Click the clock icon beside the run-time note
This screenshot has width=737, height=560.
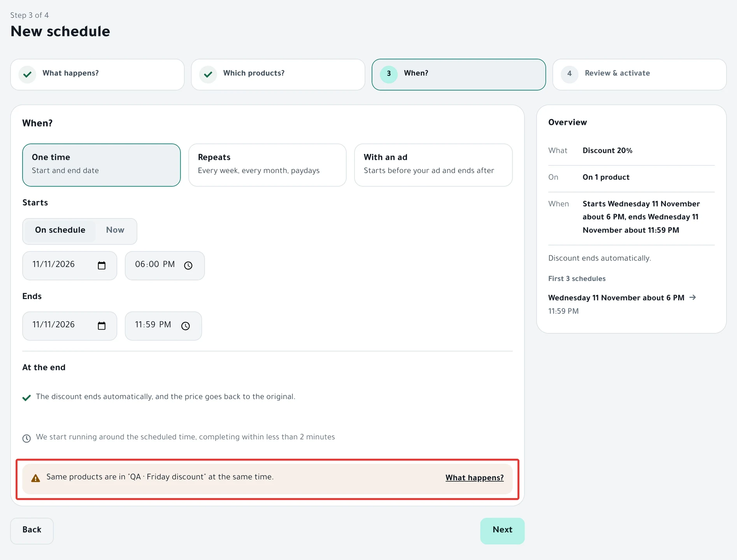26,438
